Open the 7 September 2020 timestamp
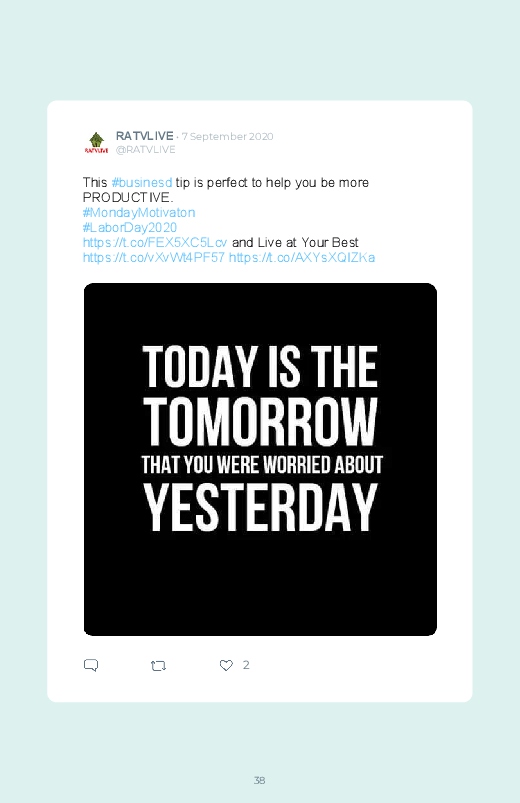The width and height of the screenshot is (520, 803). pyautogui.click(x=227, y=136)
